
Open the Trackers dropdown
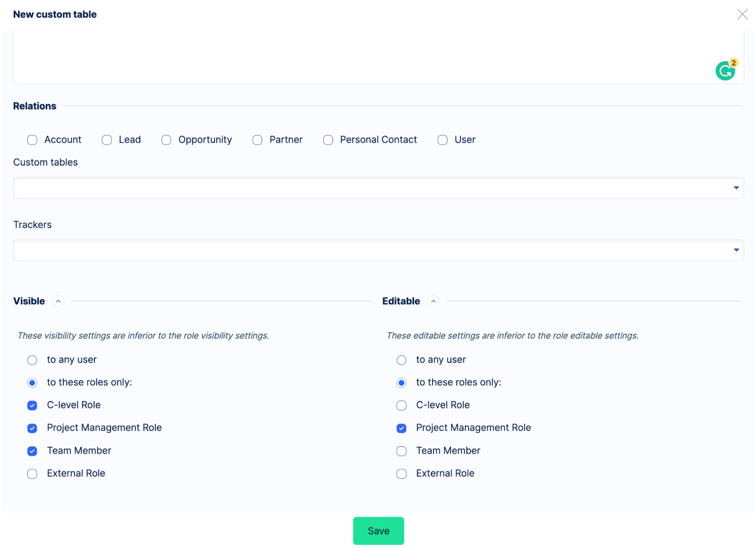pos(378,250)
